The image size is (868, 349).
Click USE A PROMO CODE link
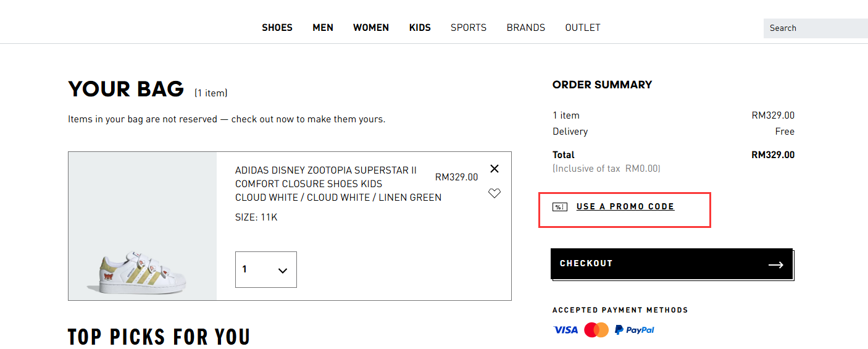point(625,207)
